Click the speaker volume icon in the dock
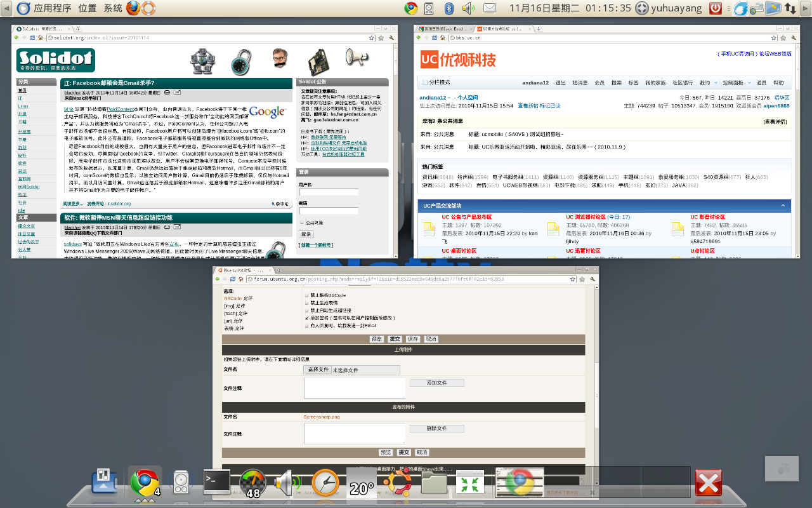The image size is (812, 508). click(288, 483)
